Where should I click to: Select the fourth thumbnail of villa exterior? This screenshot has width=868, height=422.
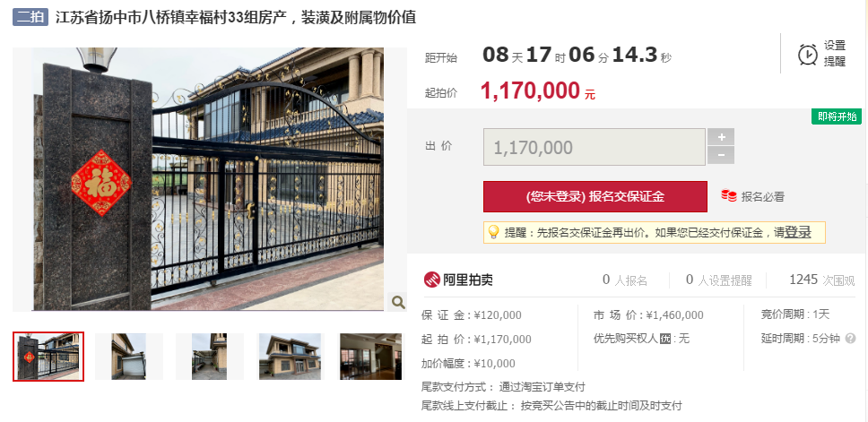point(290,357)
